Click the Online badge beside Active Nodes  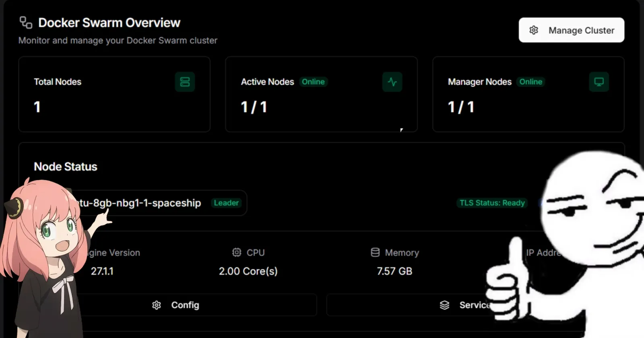pyautogui.click(x=313, y=82)
